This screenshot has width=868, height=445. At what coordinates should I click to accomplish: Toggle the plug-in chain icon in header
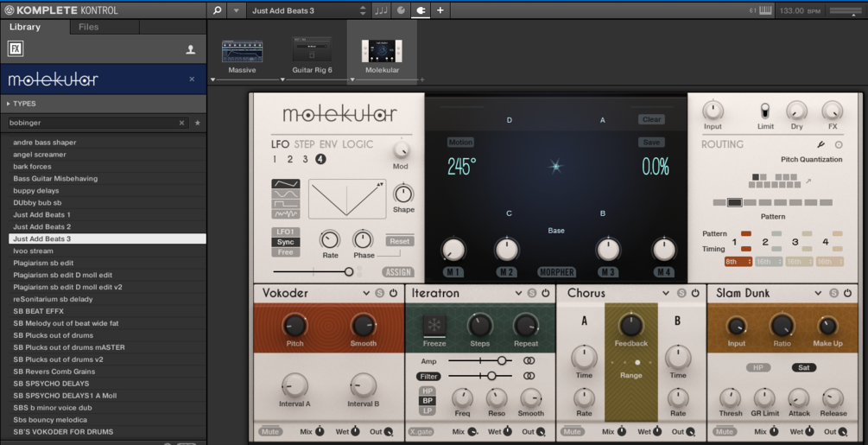pyautogui.click(x=420, y=10)
